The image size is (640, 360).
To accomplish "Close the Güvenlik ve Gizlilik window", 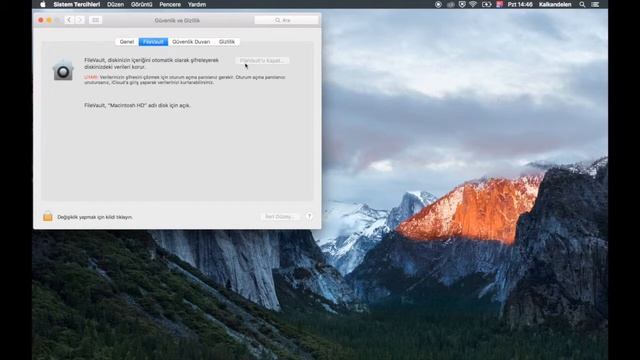I will click(41, 20).
